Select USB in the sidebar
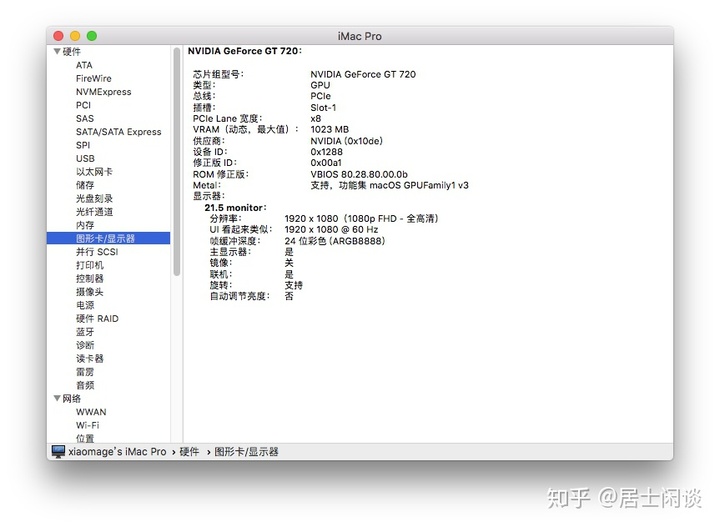Viewport: 720px width, 527px height. click(x=85, y=158)
